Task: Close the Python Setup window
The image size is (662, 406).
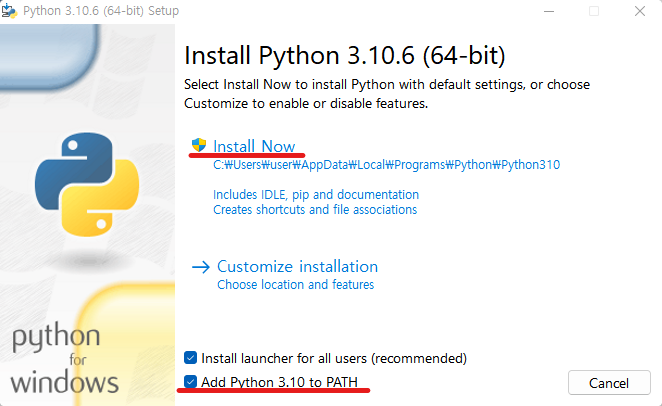Action: point(640,11)
